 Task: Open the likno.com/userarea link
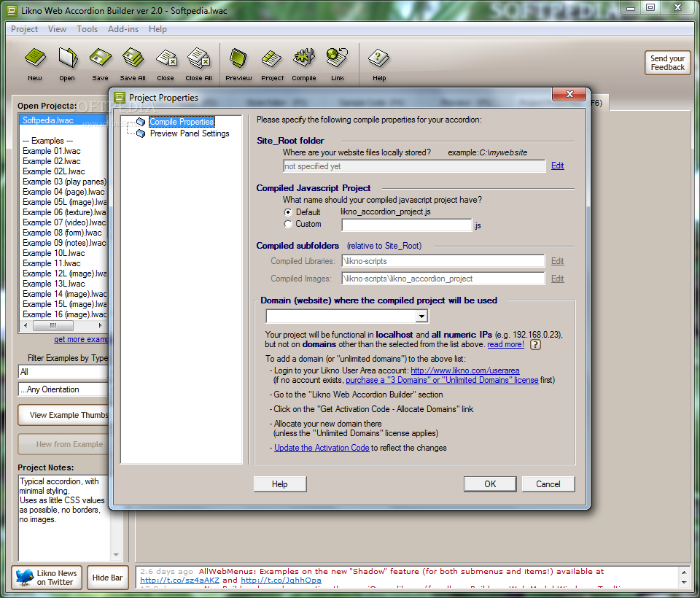click(x=464, y=370)
